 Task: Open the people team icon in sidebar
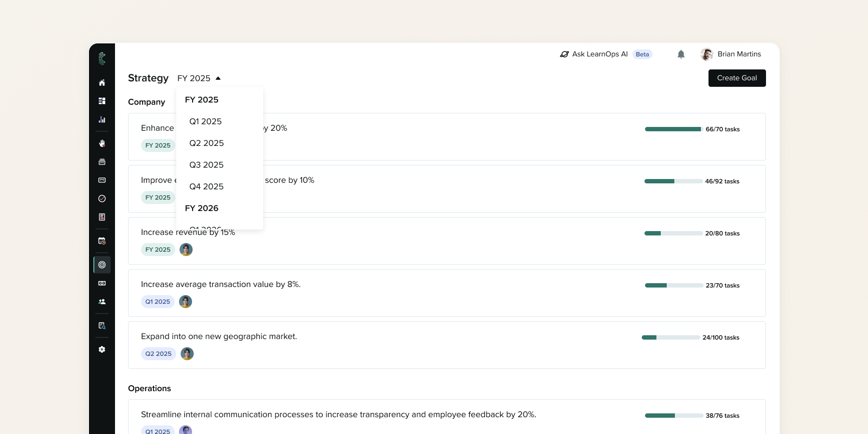[x=102, y=302]
